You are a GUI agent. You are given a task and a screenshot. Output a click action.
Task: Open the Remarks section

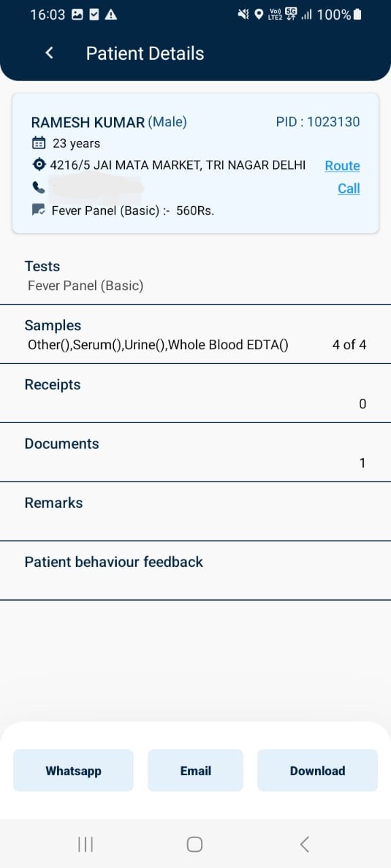click(195, 511)
